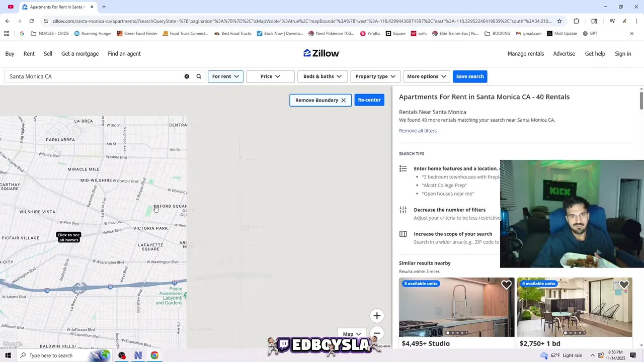Open the Windows Start menu

pos(8,355)
